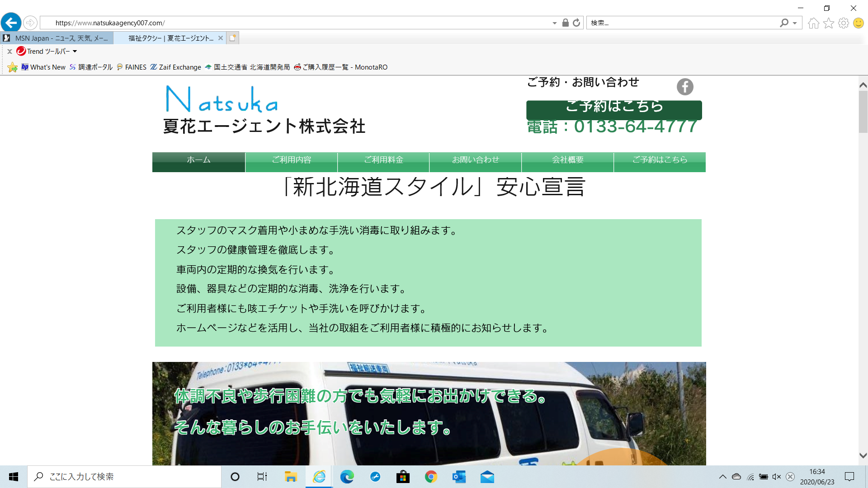Open Microsoft Store from taskbar
Viewport: 868px width, 488px height.
[403, 477]
